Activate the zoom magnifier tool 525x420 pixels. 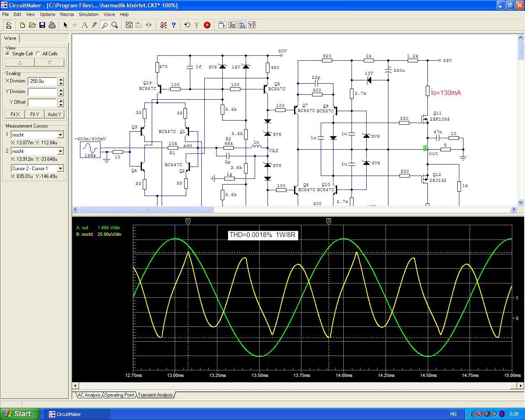[x=115, y=25]
